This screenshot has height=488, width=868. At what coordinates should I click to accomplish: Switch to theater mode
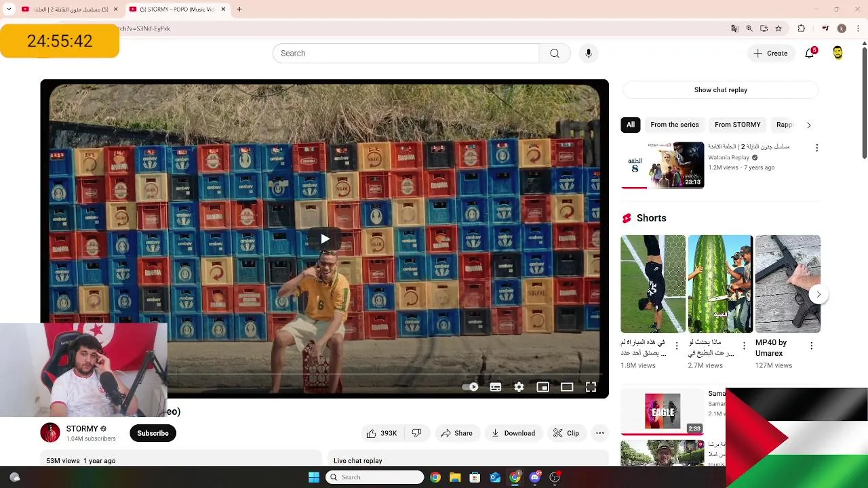(567, 387)
